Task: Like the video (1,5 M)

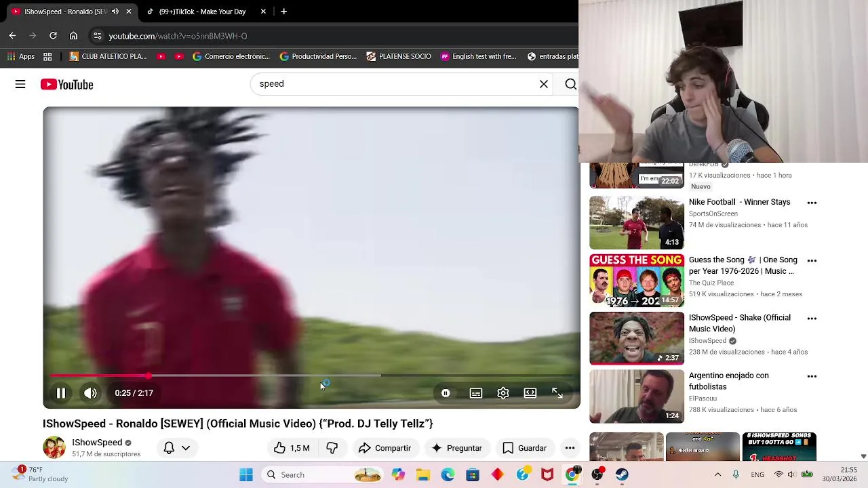Action: tap(292, 448)
